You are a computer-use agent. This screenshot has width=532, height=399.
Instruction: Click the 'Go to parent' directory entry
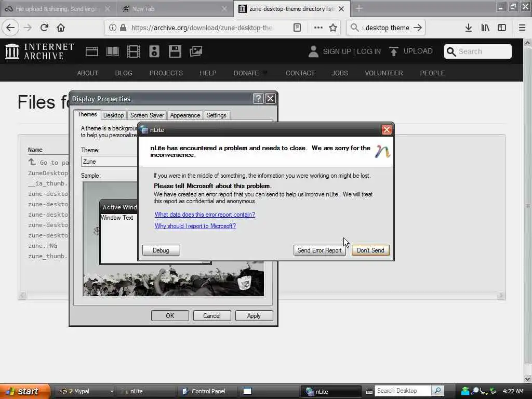(48, 163)
